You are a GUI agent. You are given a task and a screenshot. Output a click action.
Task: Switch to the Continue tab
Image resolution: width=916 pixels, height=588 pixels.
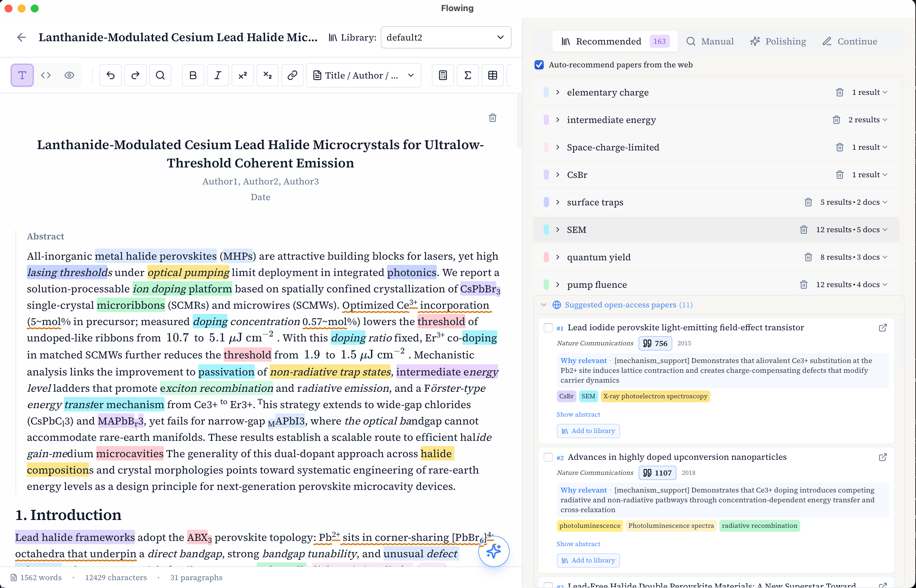[850, 41]
